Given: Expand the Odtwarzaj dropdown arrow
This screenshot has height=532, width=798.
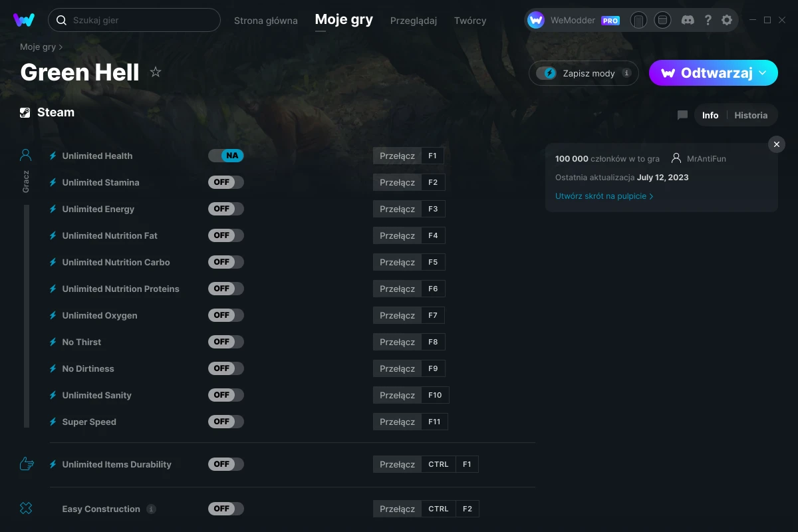Looking at the screenshot, I should [x=763, y=73].
